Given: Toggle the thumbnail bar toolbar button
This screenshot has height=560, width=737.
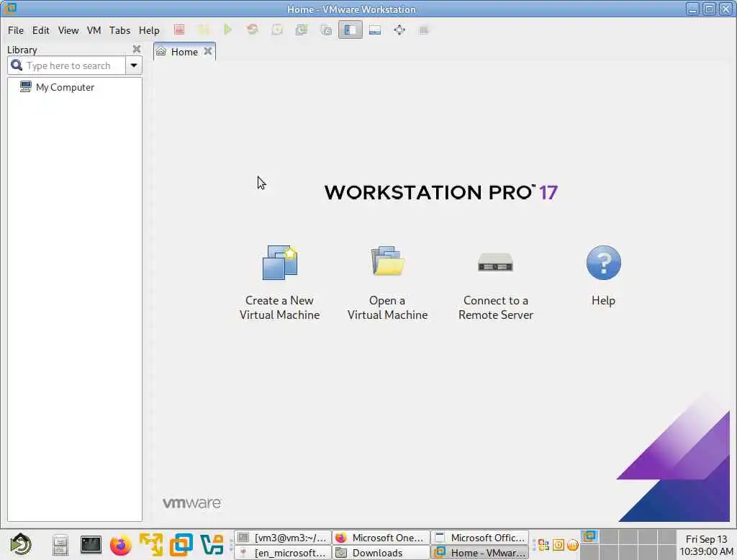Looking at the screenshot, I should point(374,30).
